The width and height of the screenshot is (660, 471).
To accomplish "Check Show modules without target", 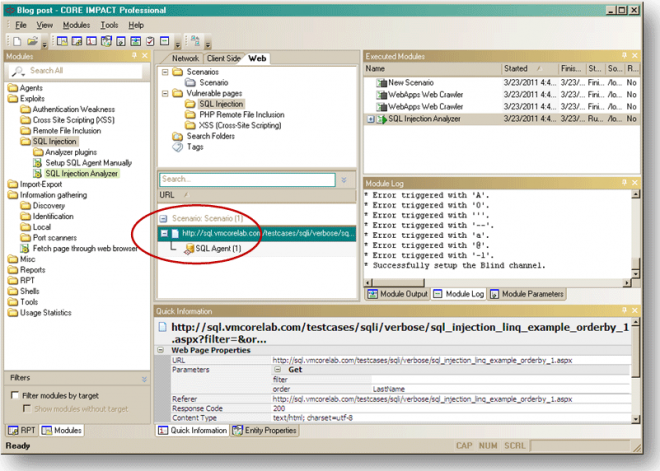I will point(27,408).
